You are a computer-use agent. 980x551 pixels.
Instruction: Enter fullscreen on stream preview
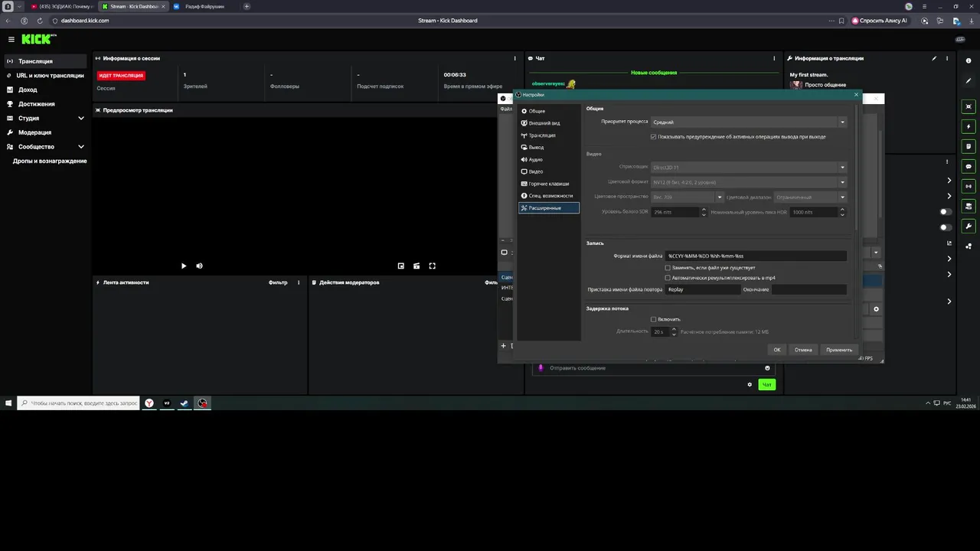point(433,266)
